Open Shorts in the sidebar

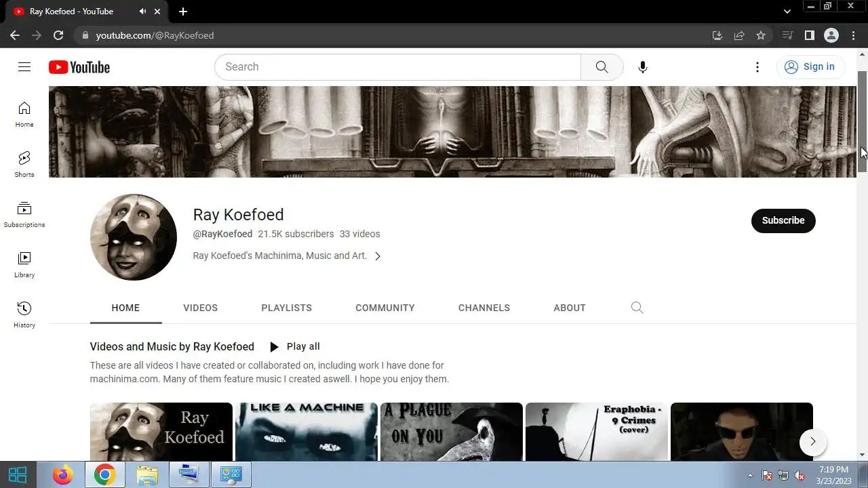[24, 165]
